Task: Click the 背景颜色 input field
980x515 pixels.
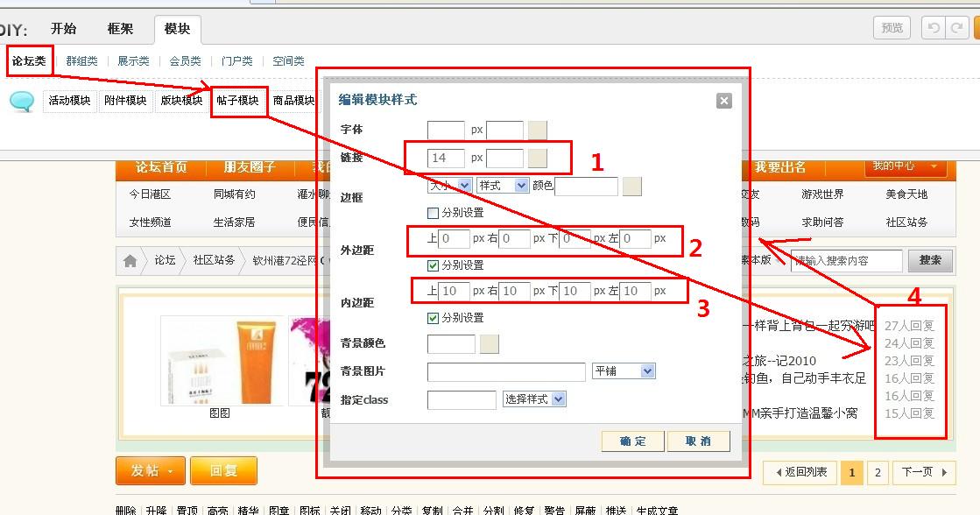Action: click(x=451, y=343)
